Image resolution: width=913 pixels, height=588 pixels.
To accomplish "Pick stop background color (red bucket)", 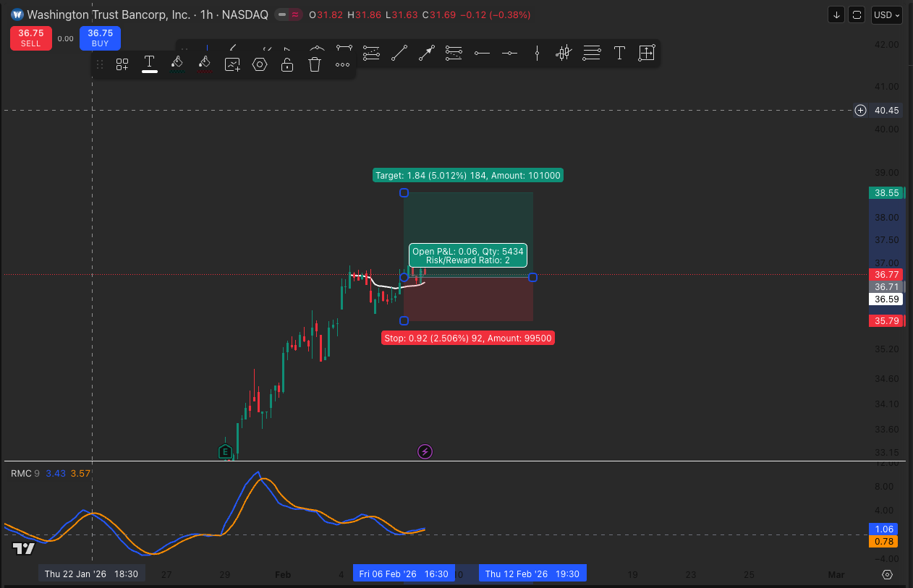I will pyautogui.click(x=204, y=64).
